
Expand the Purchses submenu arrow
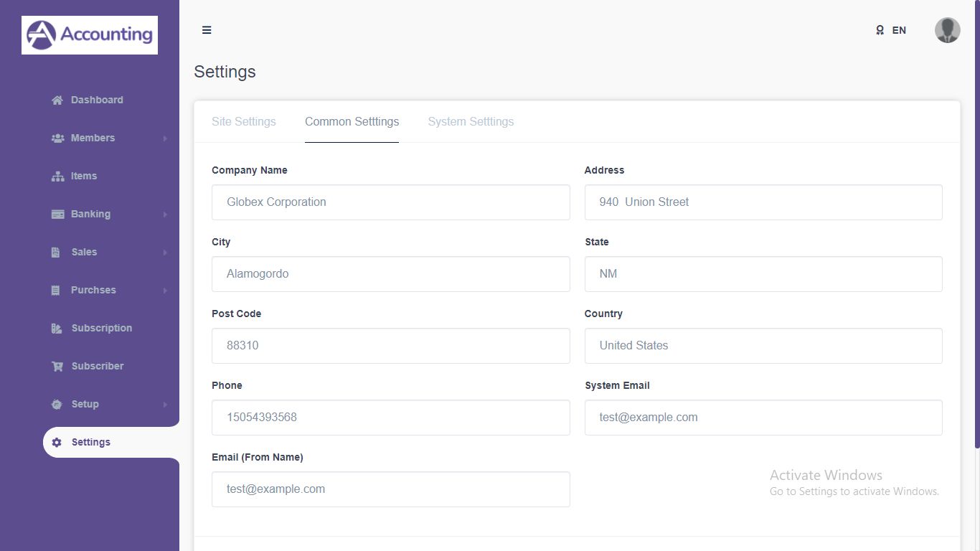(x=165, y=291)
